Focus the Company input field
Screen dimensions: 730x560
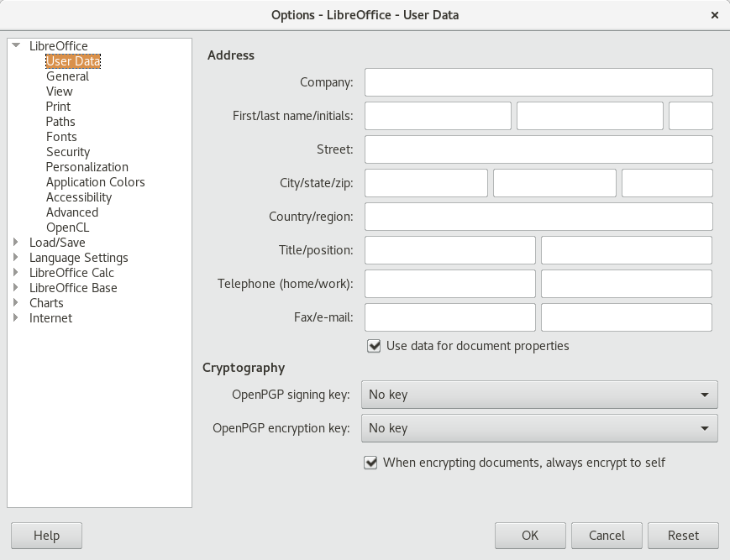(x=538, y=82)
